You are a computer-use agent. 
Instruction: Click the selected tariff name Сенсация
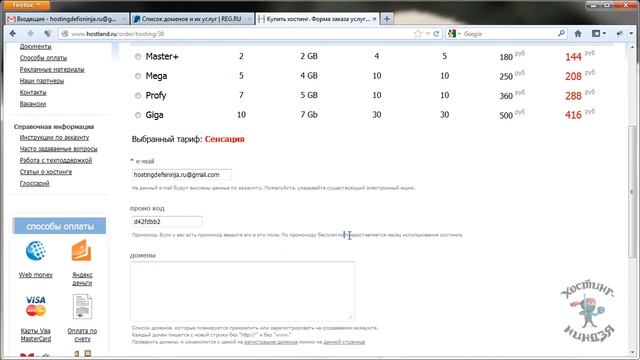pyautogui.click(x=224, y=139)
